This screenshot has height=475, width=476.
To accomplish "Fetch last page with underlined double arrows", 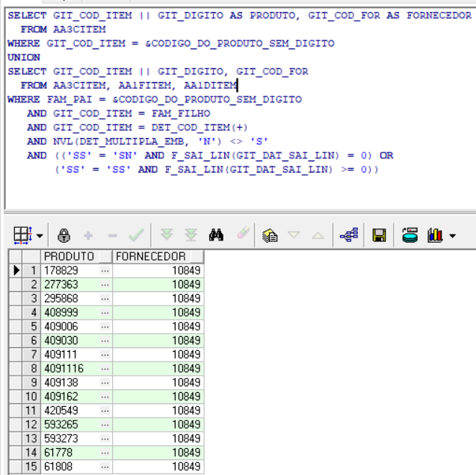I will click(191, 235).
